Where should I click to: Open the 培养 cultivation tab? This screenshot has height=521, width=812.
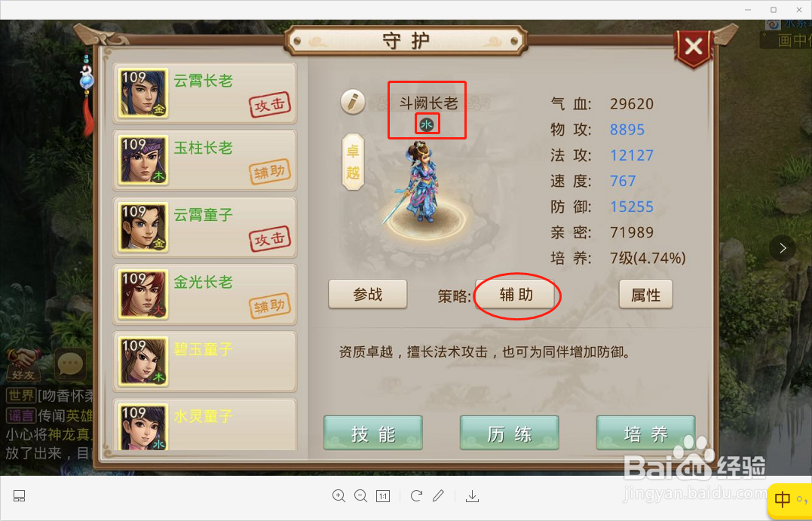[646, 433]
